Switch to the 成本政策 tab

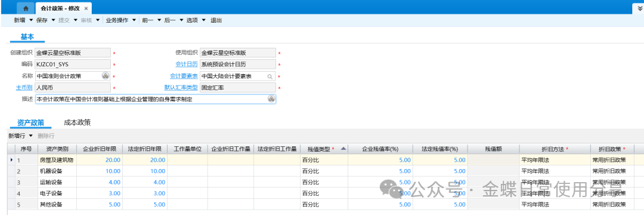77,122
